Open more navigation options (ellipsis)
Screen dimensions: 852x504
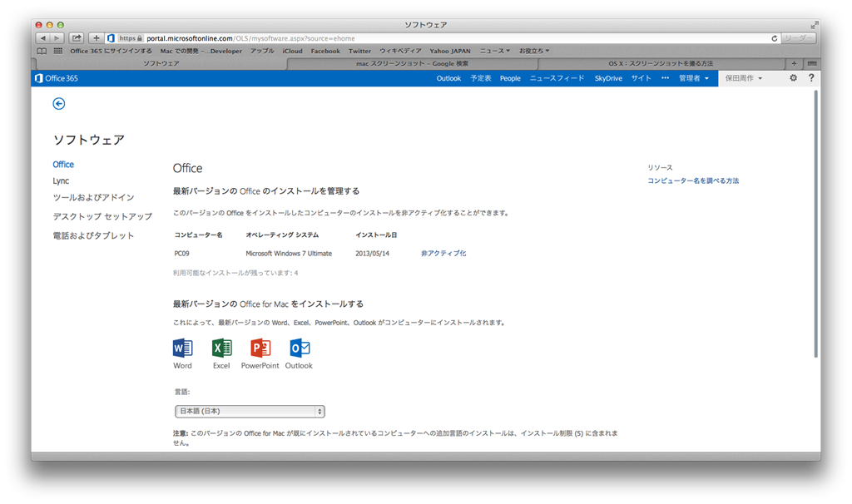(665, 78)
